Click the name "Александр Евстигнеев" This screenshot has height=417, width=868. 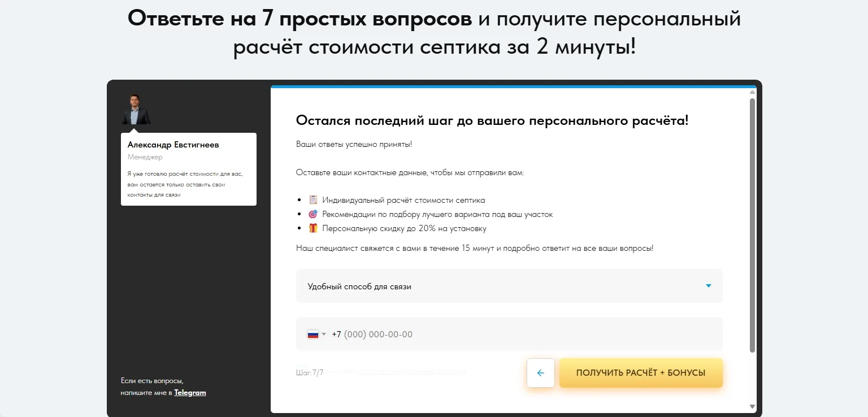pyautogui.click(x=173, y=145)
